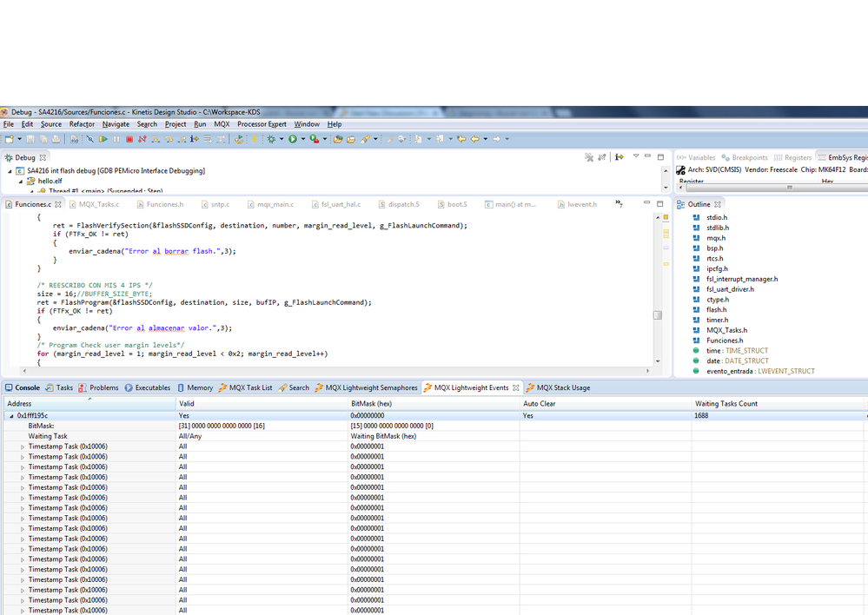
Task: Close the MQX Lightweight Events view
Action: click(516, 387)
